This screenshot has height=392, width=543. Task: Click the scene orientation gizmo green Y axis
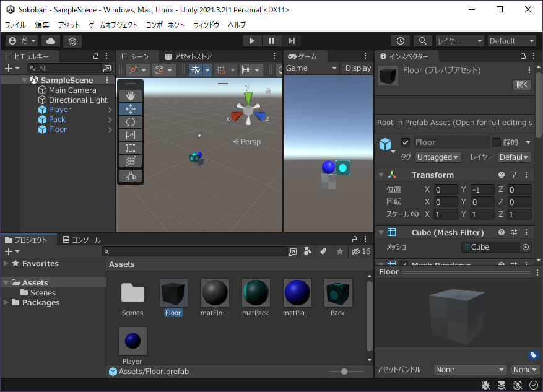click(x=248, y=97)
